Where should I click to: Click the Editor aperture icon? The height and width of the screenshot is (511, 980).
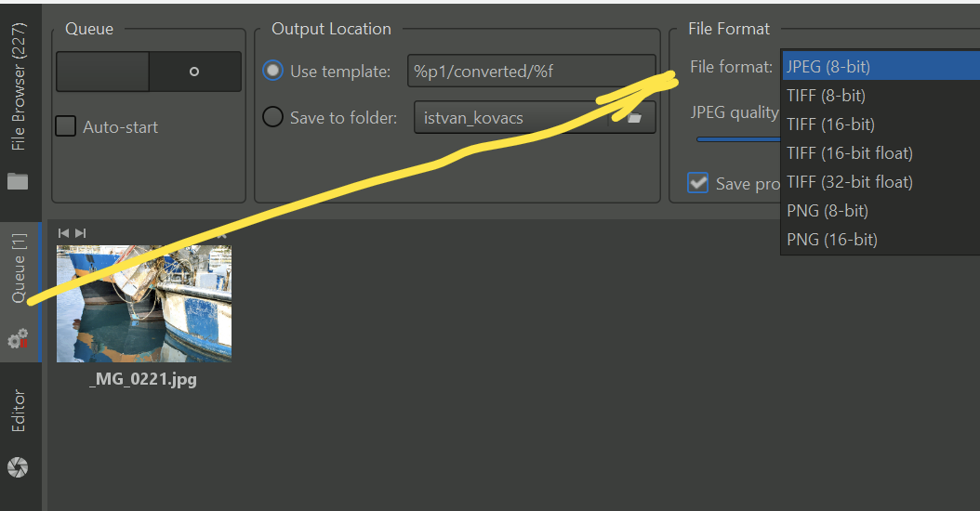coord(18,466)
